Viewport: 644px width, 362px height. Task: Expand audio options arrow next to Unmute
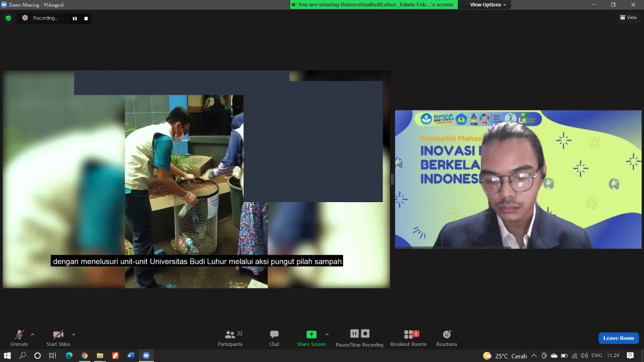33,334
